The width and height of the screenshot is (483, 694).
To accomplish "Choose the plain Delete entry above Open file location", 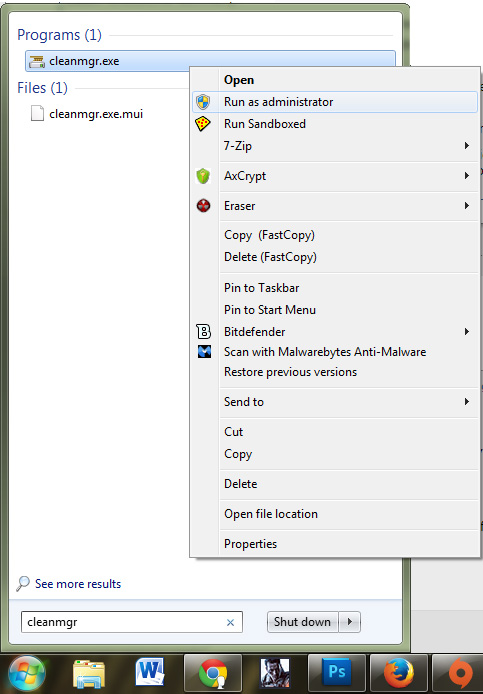I will pyautogui.click(x=335, y=484).
